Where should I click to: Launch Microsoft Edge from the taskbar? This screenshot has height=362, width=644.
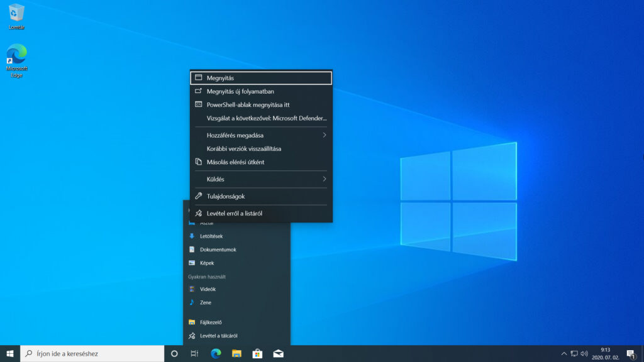coord(216,353)
